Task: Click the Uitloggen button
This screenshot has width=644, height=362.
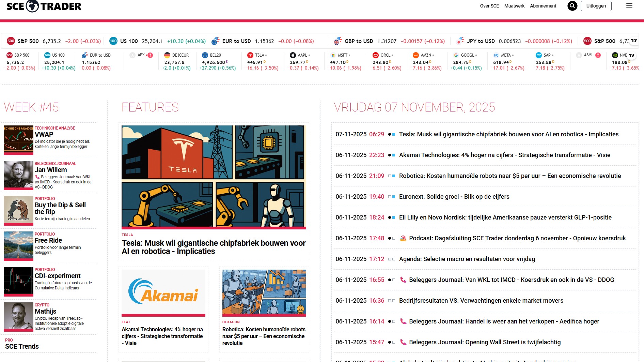Action: [596, 6]
